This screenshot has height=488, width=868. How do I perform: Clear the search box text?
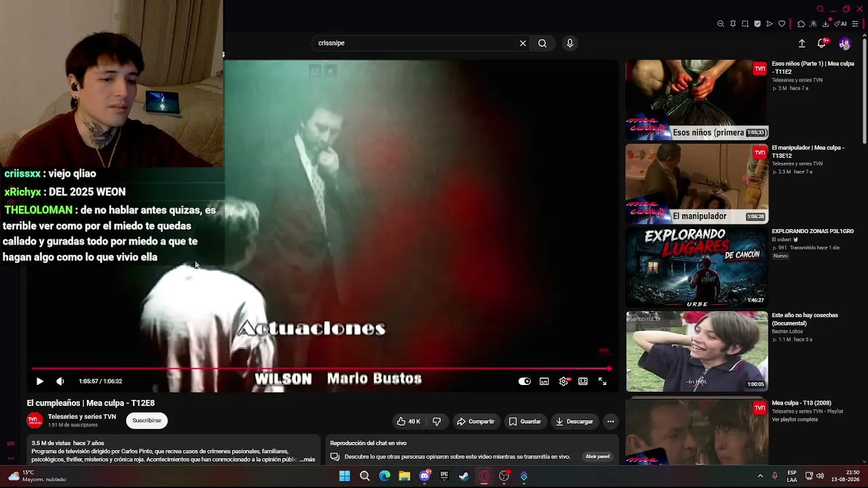(x=523, y=43)
